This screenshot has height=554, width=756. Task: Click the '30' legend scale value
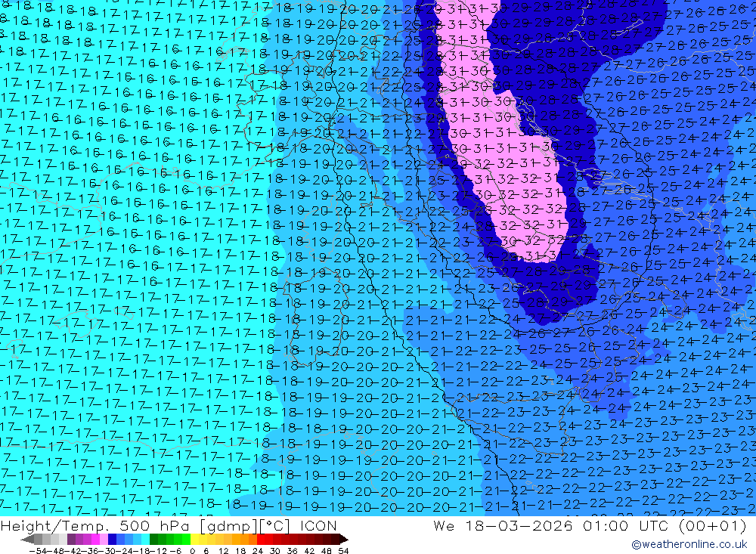[275, 551]
